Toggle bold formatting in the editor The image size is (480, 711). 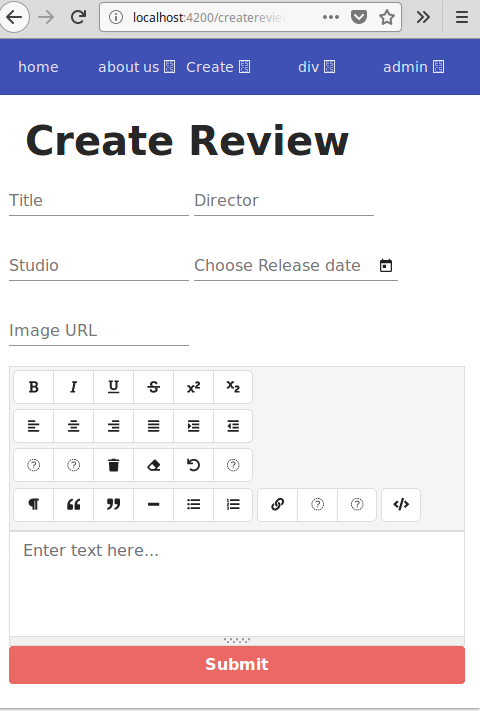click(x=34, y=387)
